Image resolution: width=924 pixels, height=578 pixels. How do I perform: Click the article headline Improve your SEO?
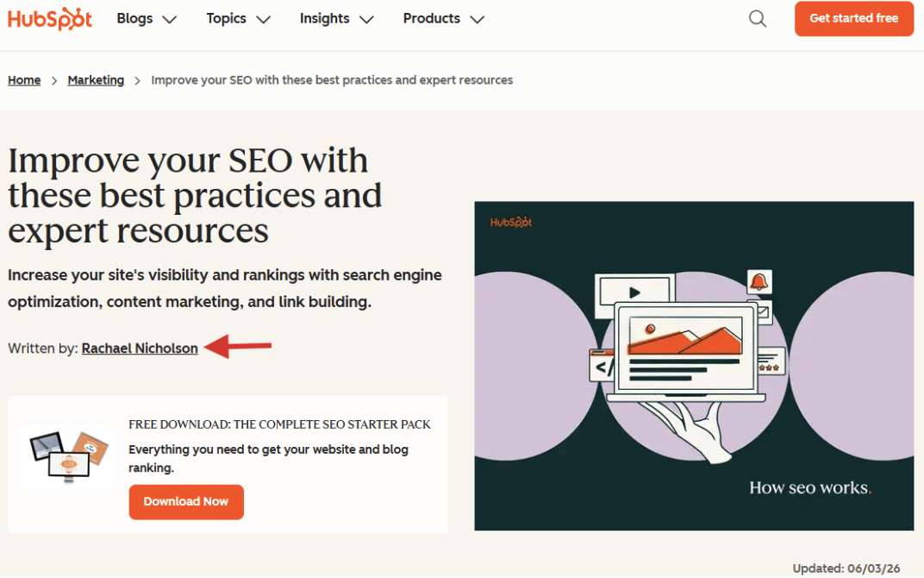tap(195, 195)
